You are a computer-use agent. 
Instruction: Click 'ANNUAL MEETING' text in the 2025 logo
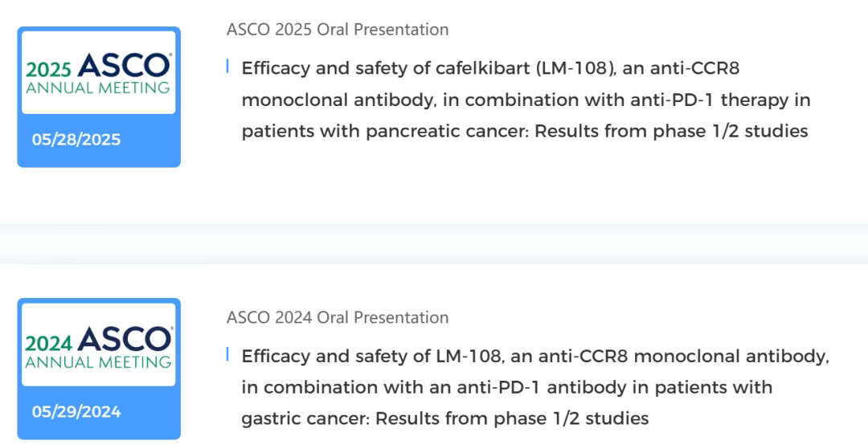97,88
